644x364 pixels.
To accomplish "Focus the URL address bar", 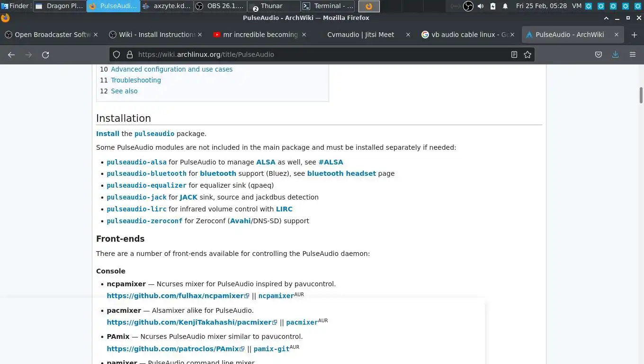I will (x=322, y=55).
